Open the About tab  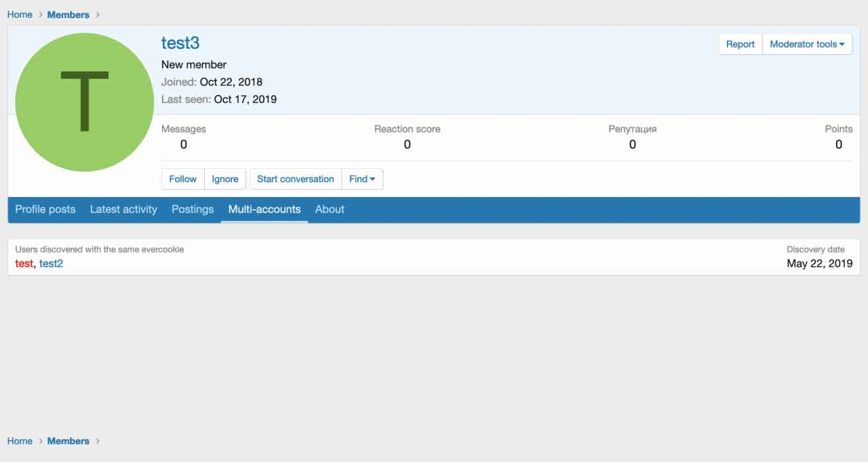[330, 209]
